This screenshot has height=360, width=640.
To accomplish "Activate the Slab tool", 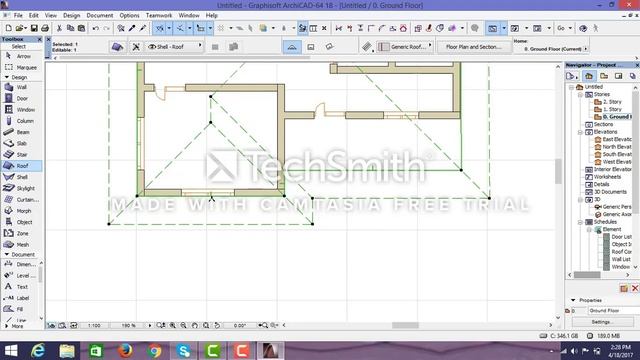I will 16,143.
